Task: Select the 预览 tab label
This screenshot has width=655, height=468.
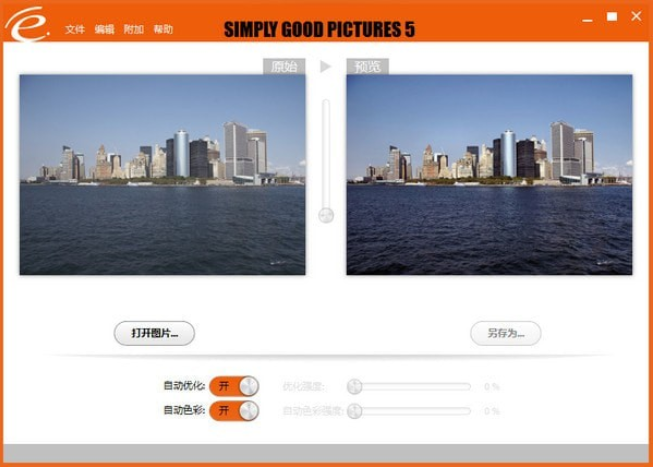Action: click(x=368, y=66)
